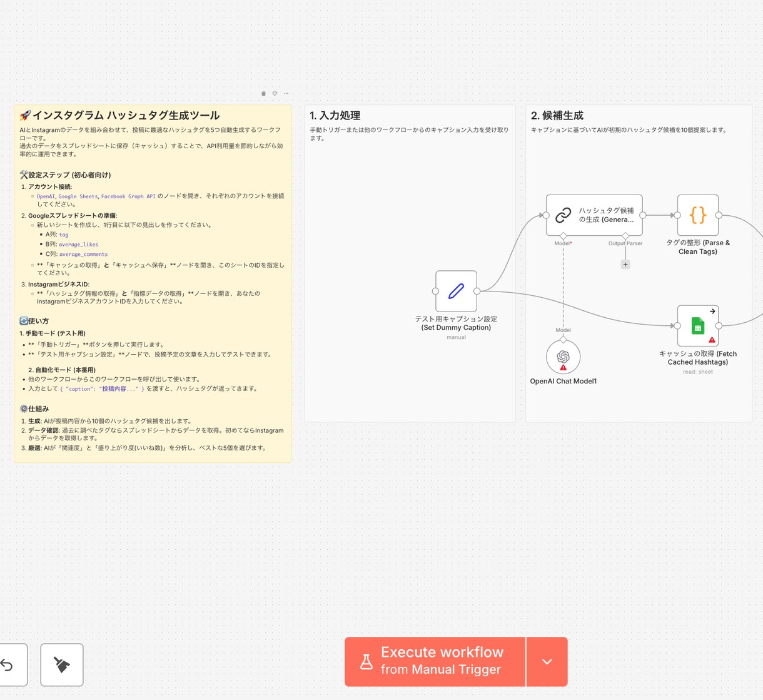Click the OpenAI code text in note

46,196
